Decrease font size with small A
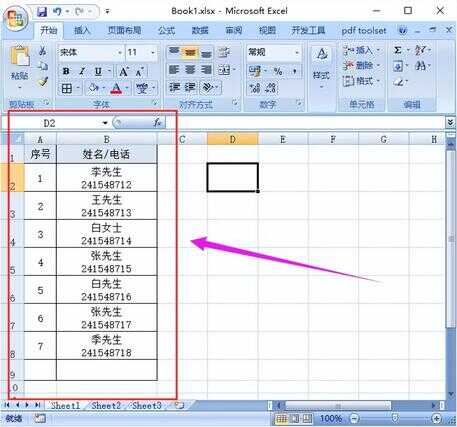 coord(139,71)
